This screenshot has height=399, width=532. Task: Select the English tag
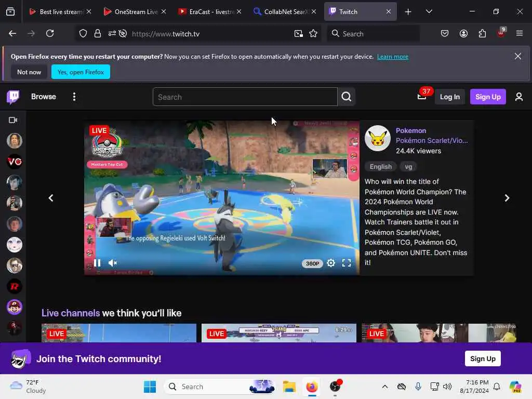pyautogui.click(x=381, y=167)
